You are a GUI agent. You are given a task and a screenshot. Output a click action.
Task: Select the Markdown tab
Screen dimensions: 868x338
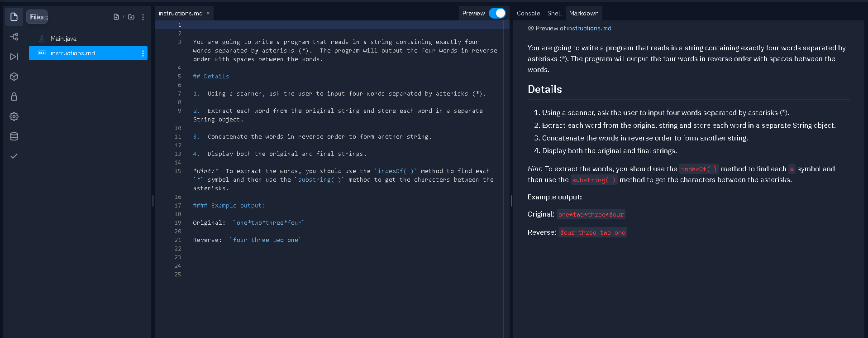(584, 13)
